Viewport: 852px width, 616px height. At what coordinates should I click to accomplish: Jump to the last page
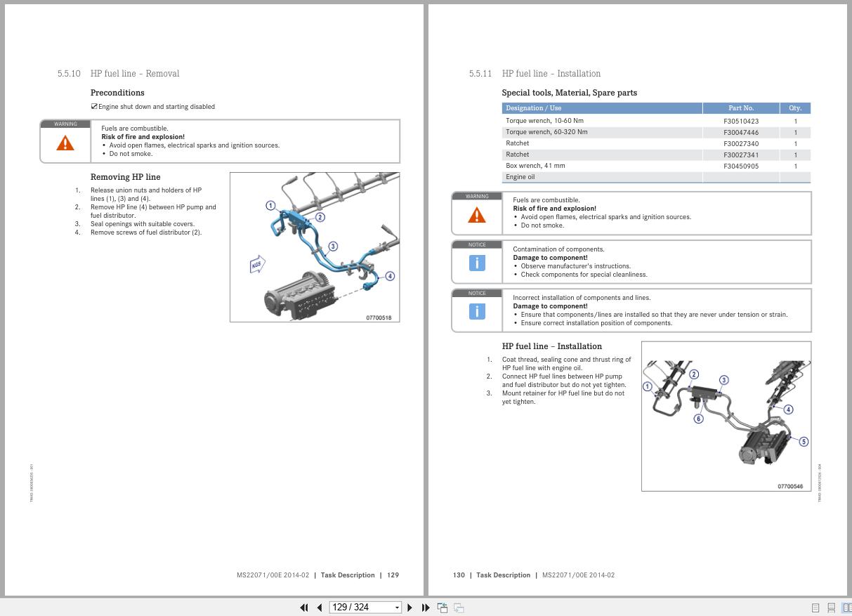[x=426, y=608]
